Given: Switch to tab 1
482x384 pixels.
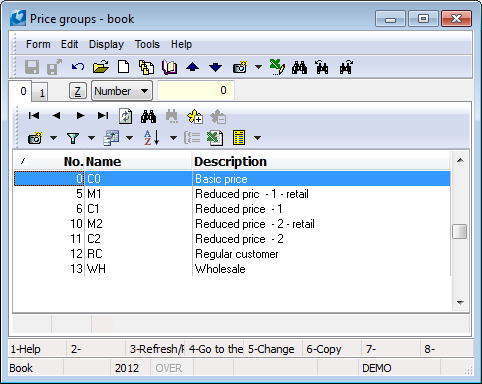Looking at the screenshot, I should (x=41, y=92).
